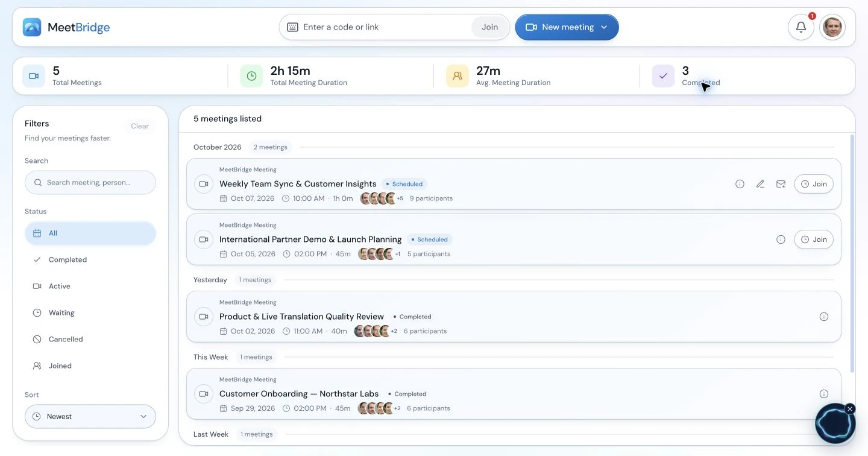Click the keyboard icon in code field

(x=292, y=27)
